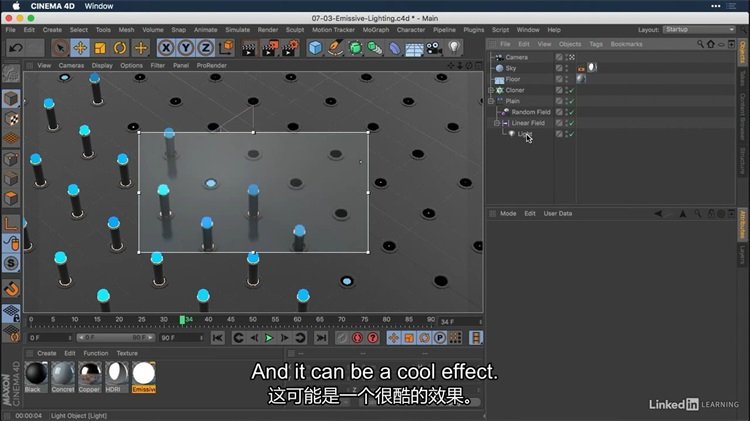This screenshot has height=421, width=750.
Task: Render to Picture Viewer
Action: [269, 48]
